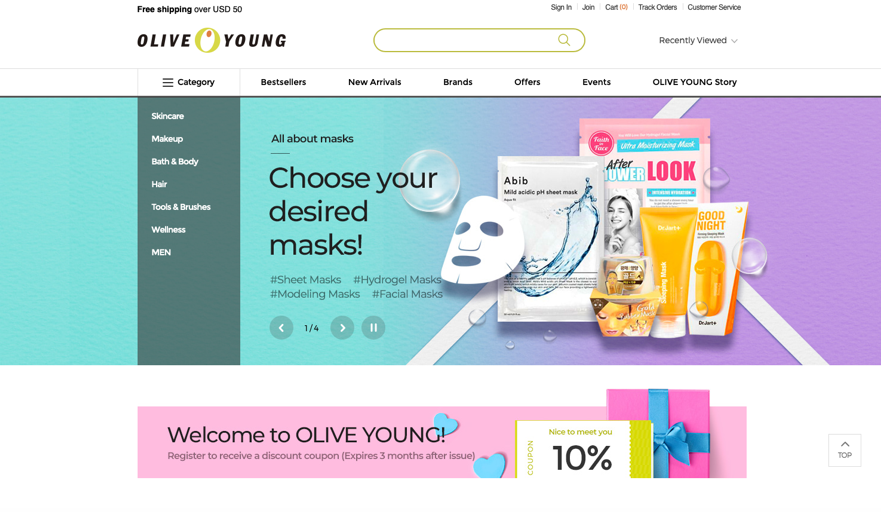Advance to next banner slide

[x=342, y=328]
